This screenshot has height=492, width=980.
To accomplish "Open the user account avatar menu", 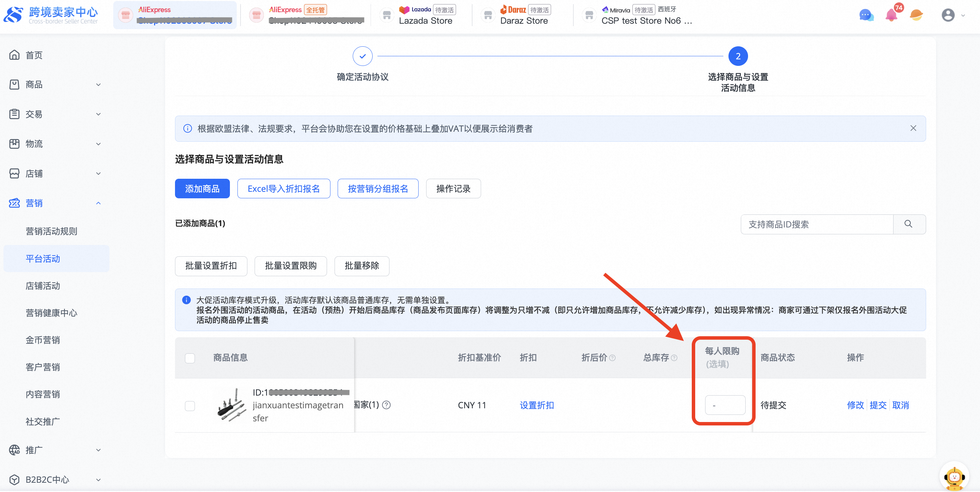I will 948,15.
